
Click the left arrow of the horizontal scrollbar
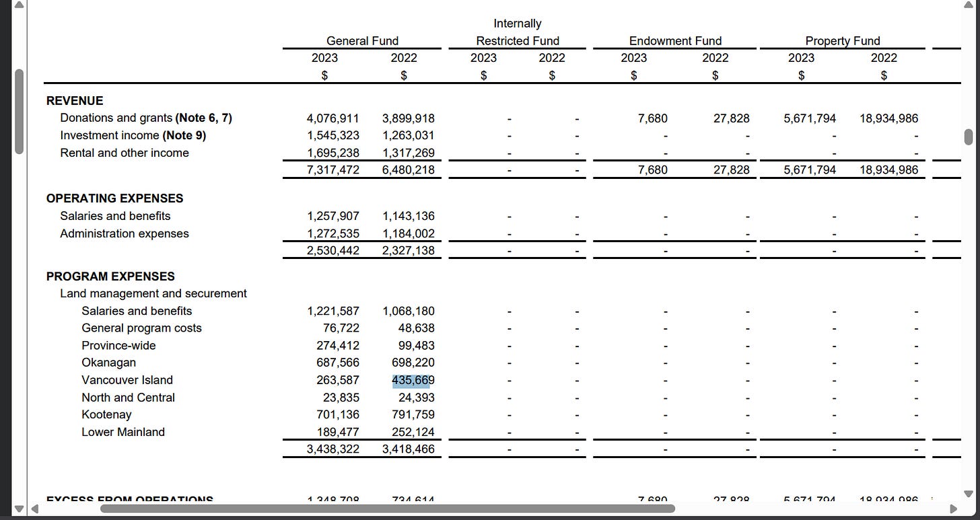[x=34, y=509]
